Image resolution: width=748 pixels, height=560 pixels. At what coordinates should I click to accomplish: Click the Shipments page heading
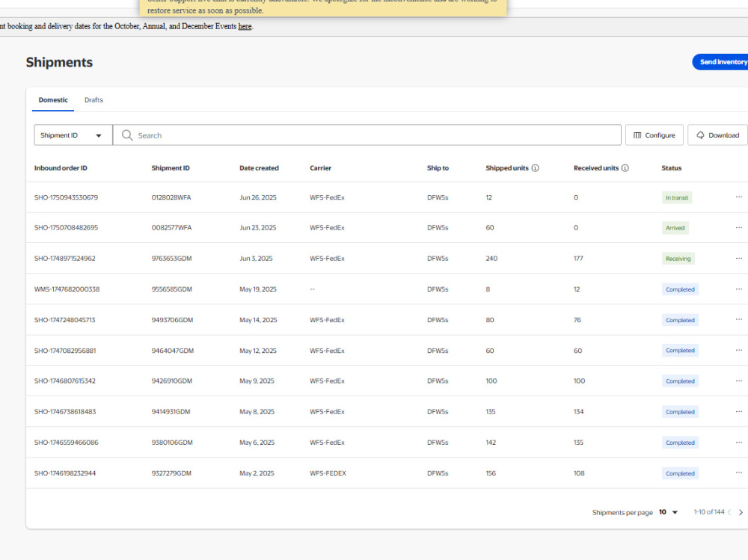tap(59, 63)
